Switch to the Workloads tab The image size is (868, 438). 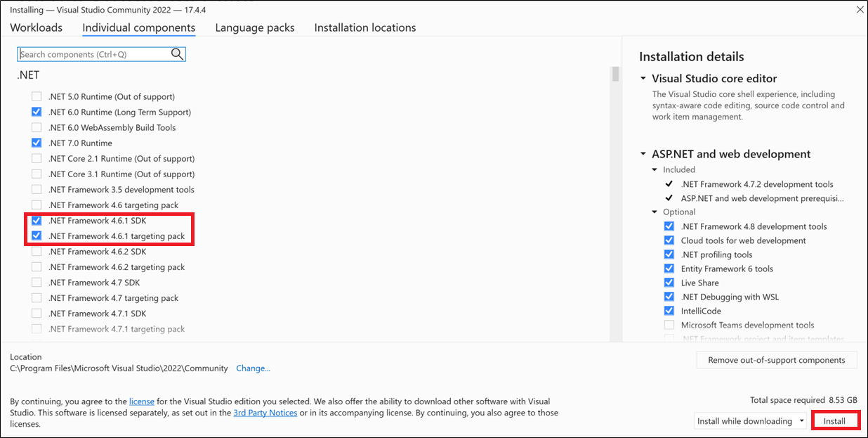point(36,27)
